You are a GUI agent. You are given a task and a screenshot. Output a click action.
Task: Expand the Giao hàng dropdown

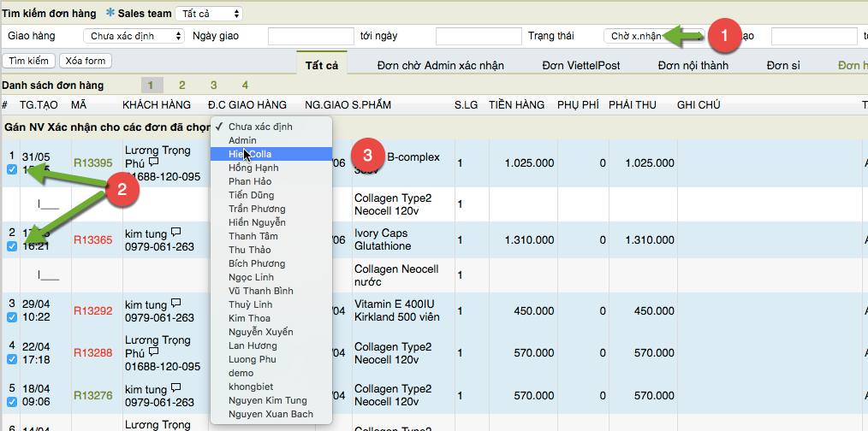click(x=134, y=36)
